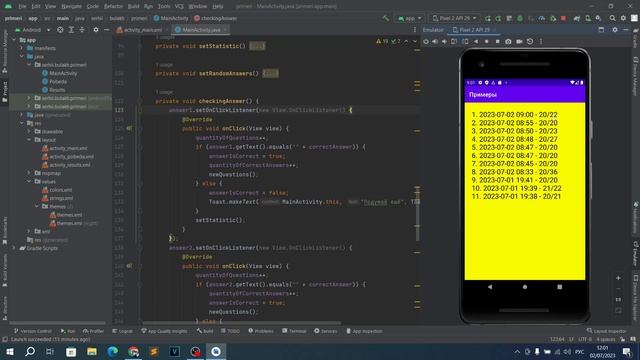640x360 pixels.
Task: Hide the Project panel with minus icon
Action: pos(107,30)
